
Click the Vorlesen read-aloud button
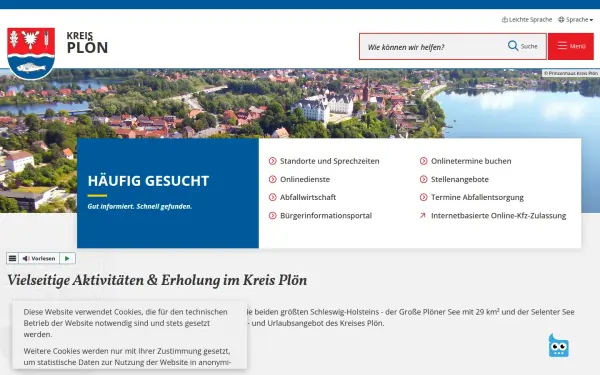(x=39, y=258)
